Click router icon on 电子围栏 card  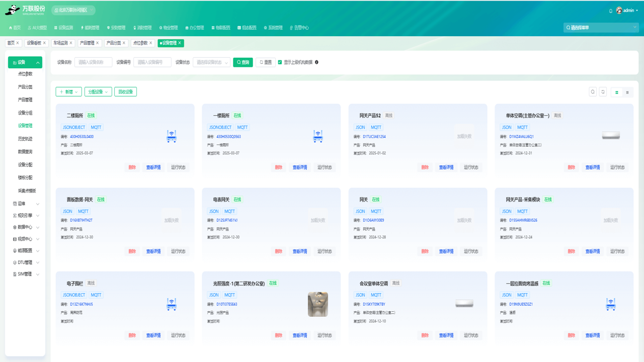(x=172, y=304)
